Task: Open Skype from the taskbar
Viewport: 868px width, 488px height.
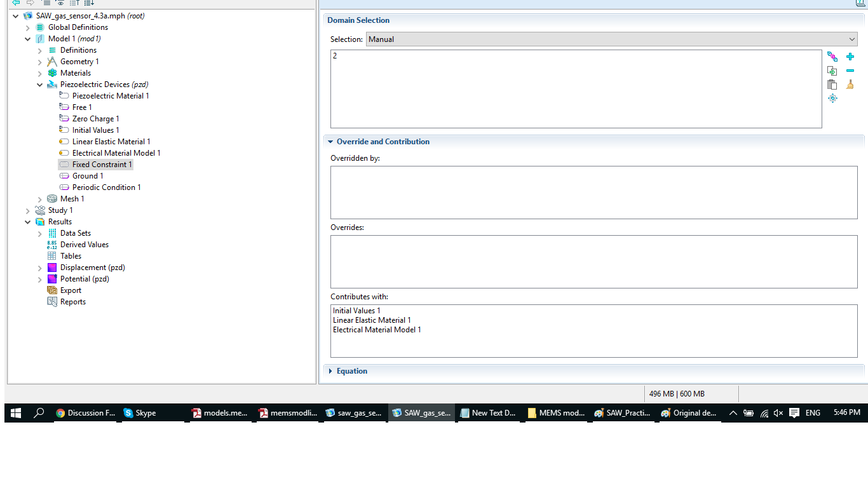Action: (x=140, y=413)
